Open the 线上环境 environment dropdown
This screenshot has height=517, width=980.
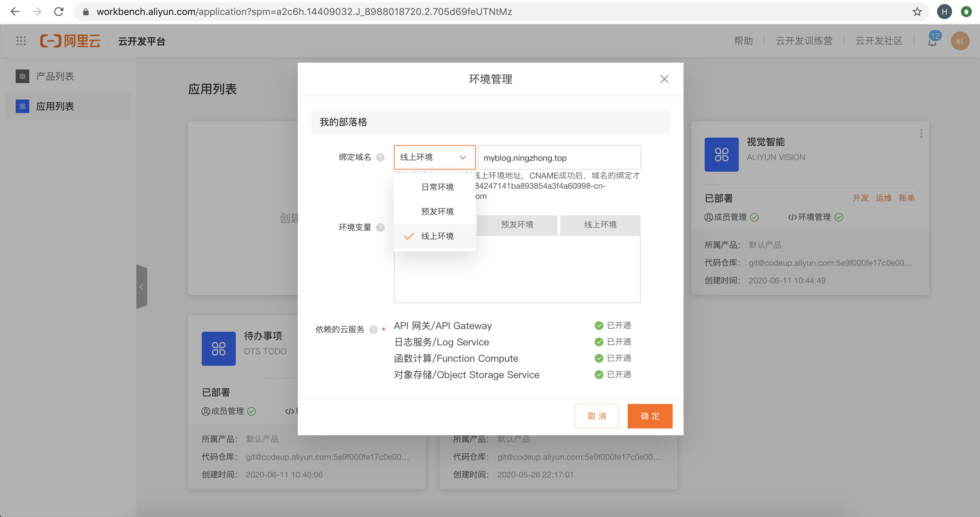(x=434, y=157)
